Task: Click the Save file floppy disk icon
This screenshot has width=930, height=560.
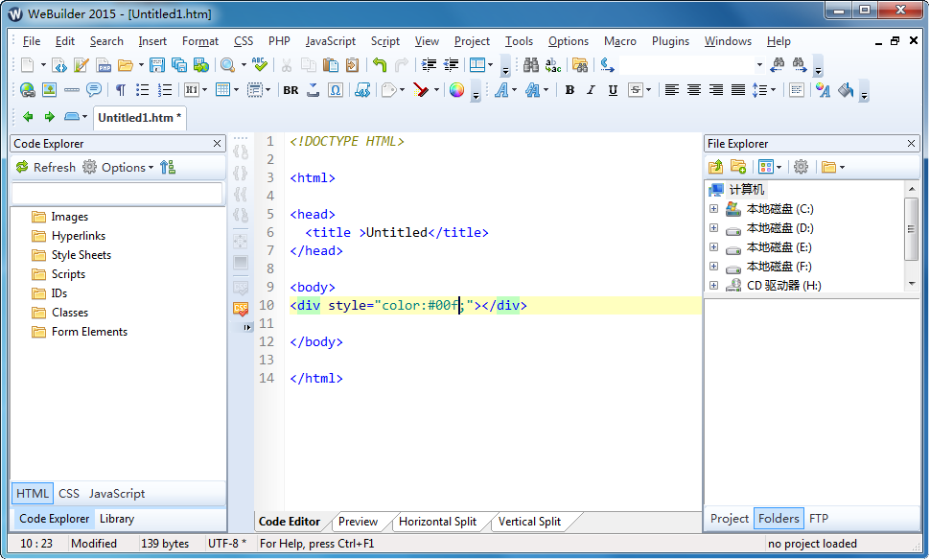Action: 157,65
